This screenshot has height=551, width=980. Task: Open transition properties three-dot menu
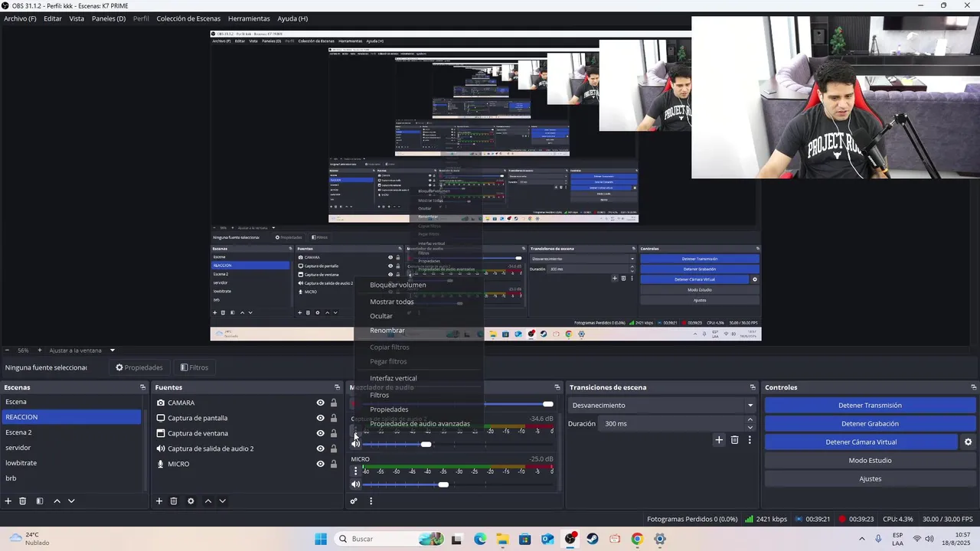[750, 440]
